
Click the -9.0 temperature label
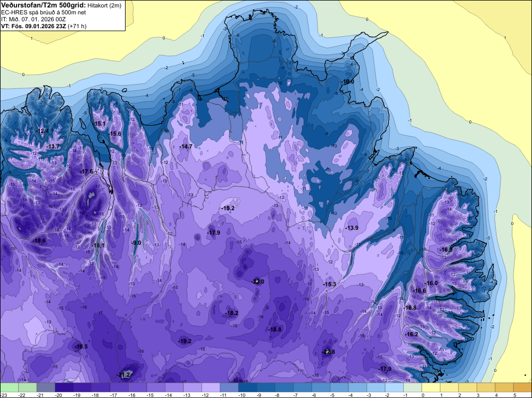pyautogui.click(x=136, y=243)
